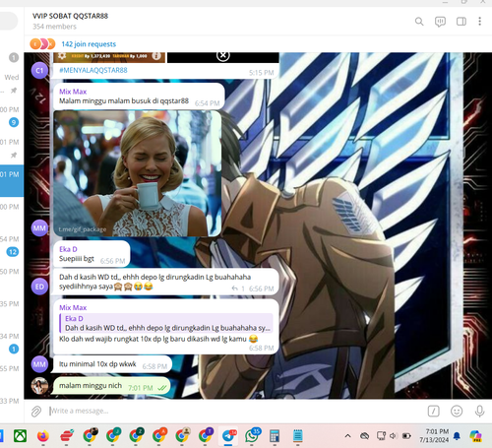Close the media overlay X at top
Image resolution: width=492 pixels, height=448 pixels.
[x=223, y=55]
